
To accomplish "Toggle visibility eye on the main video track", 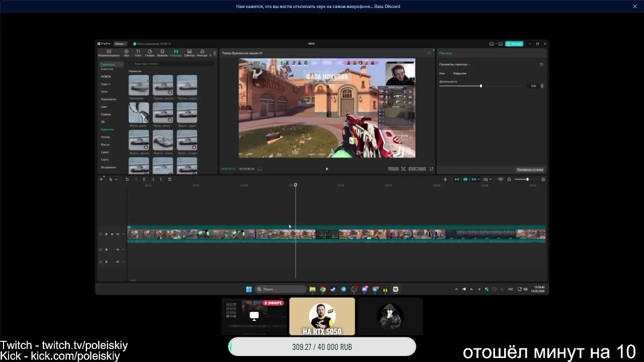I will (112, 234).
